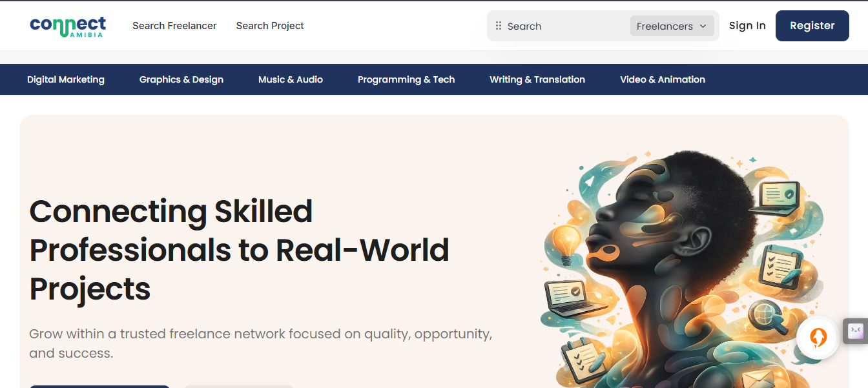The width and height of the screenshot is (868, 388).
Task: Click the hero illustration of the profile head
Action: pos(681,269)
